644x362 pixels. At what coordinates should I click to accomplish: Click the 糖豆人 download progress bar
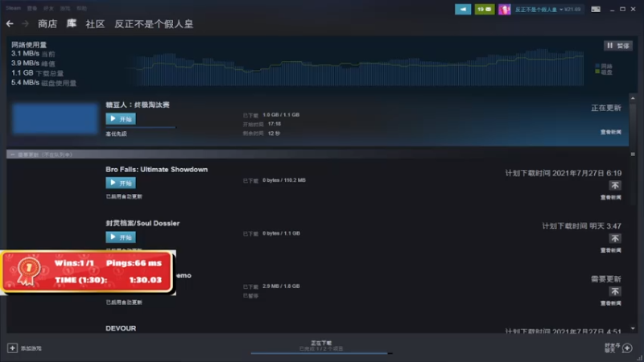[141, 128]
